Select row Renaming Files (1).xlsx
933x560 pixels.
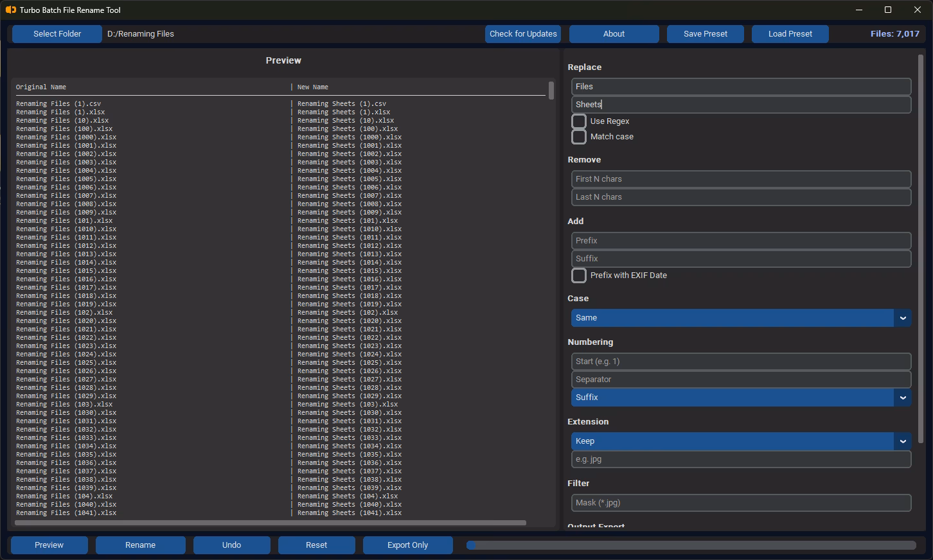[60, 112]
